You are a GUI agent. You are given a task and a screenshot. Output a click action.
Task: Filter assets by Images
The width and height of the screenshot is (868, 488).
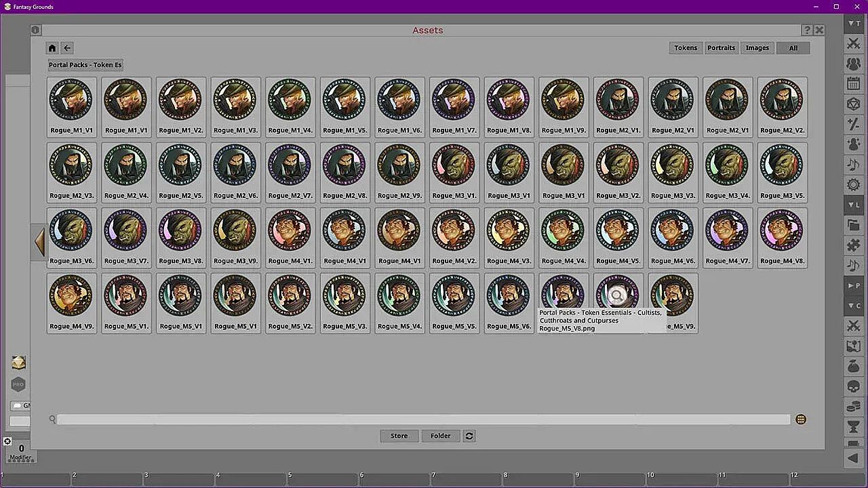coord(757,48)
